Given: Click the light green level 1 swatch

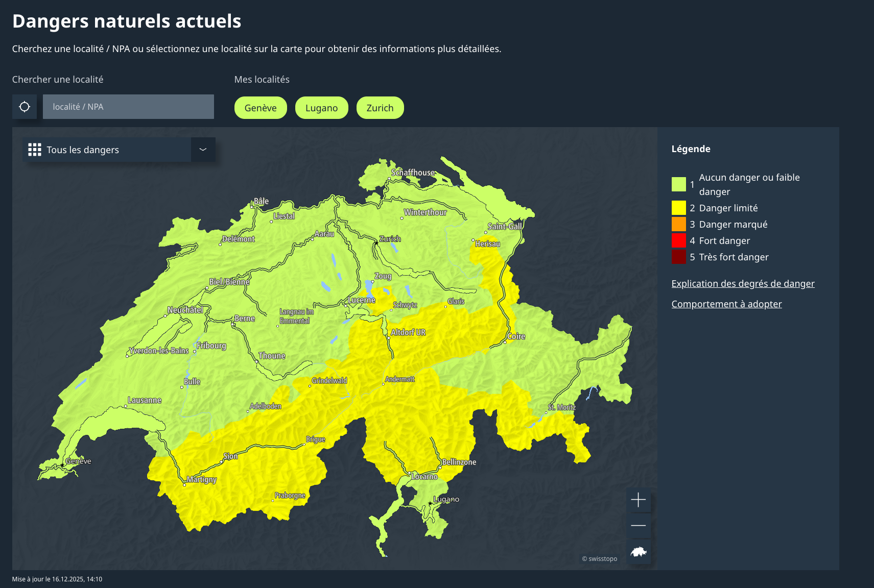Looking at the screenshot, I should coord(678,184).
